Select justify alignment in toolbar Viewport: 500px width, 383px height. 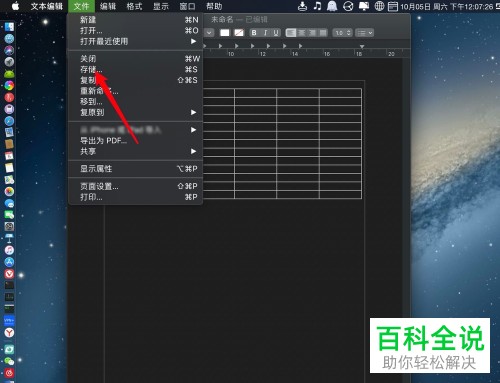pyautogui.click(x=323, y=33)
